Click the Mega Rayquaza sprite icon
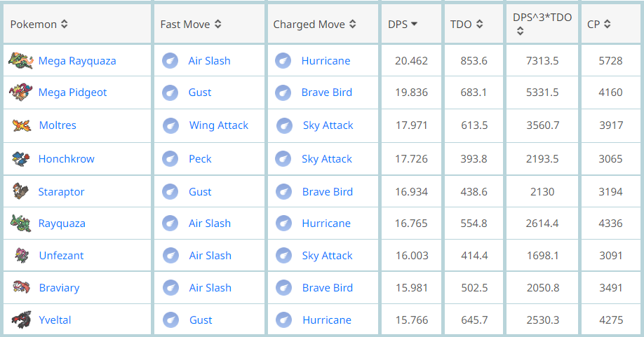 tap(20, 61)
